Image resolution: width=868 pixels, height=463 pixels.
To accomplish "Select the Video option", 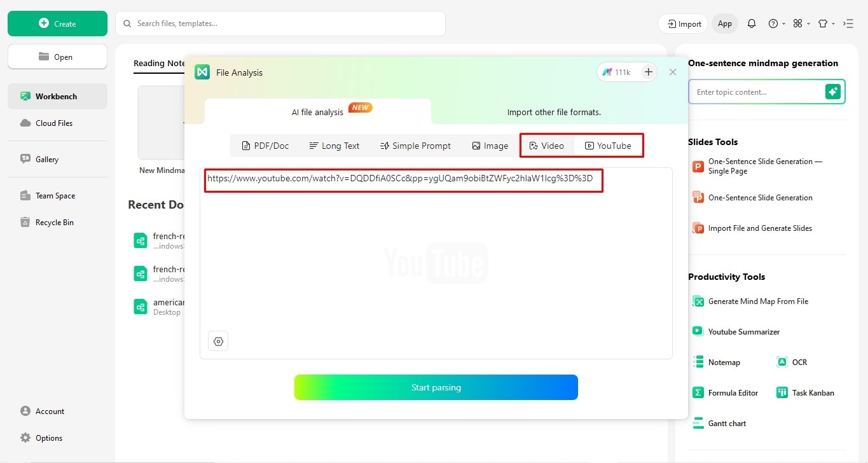I will click(x=547, y=146).
